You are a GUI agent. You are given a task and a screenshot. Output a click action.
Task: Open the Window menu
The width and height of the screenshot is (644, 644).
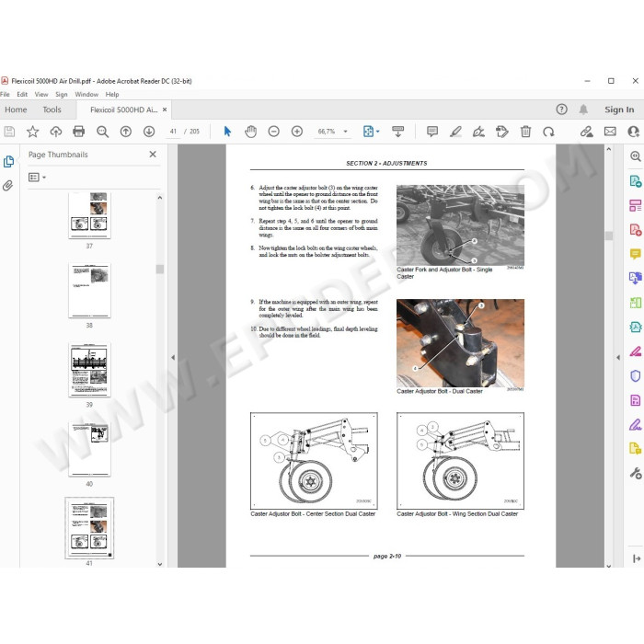click(86, 95)
